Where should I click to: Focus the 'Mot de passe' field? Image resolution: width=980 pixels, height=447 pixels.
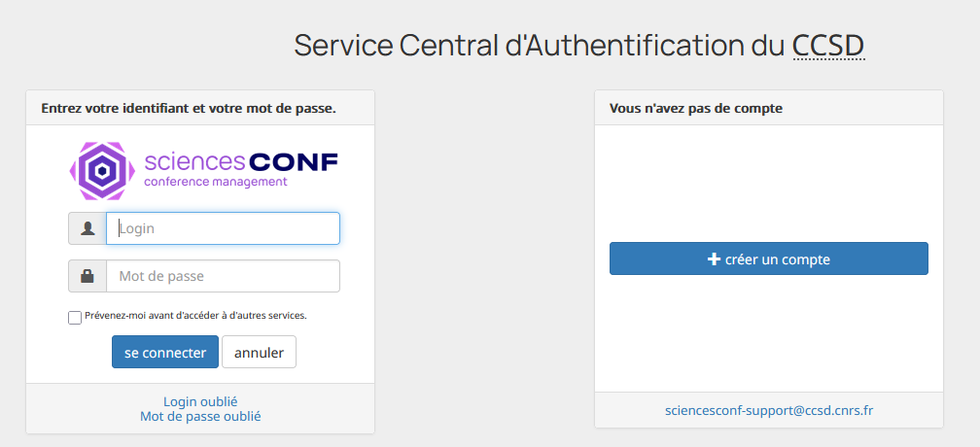[223, 276]
